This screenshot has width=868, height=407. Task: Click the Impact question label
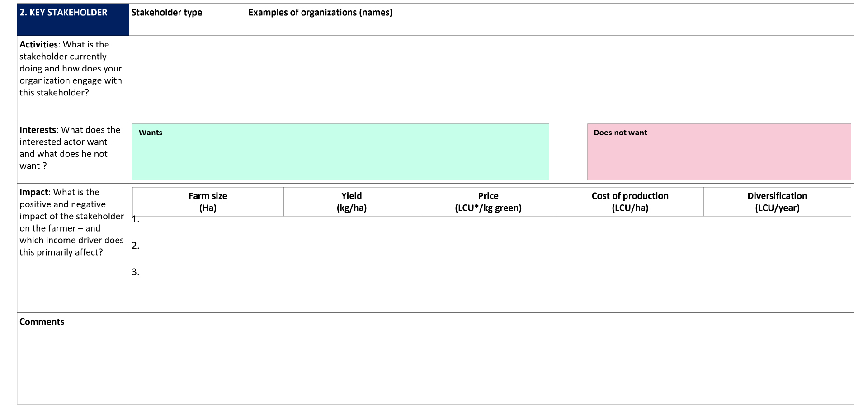pos(71,222)
